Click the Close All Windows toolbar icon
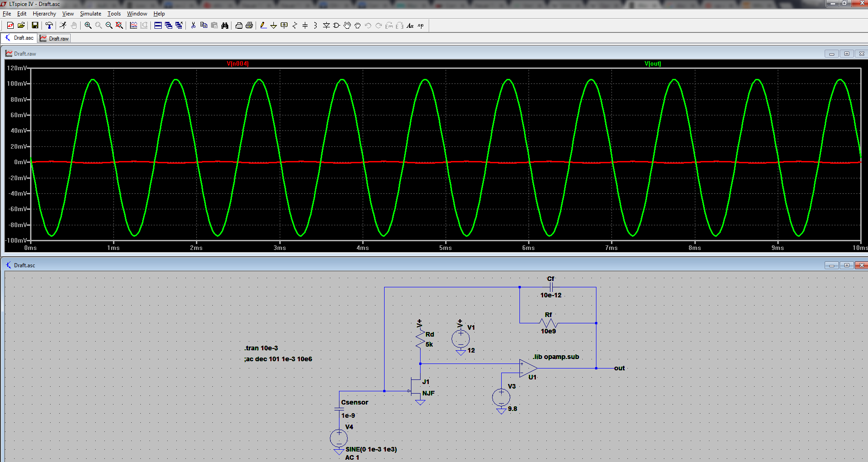 [179, 26]
